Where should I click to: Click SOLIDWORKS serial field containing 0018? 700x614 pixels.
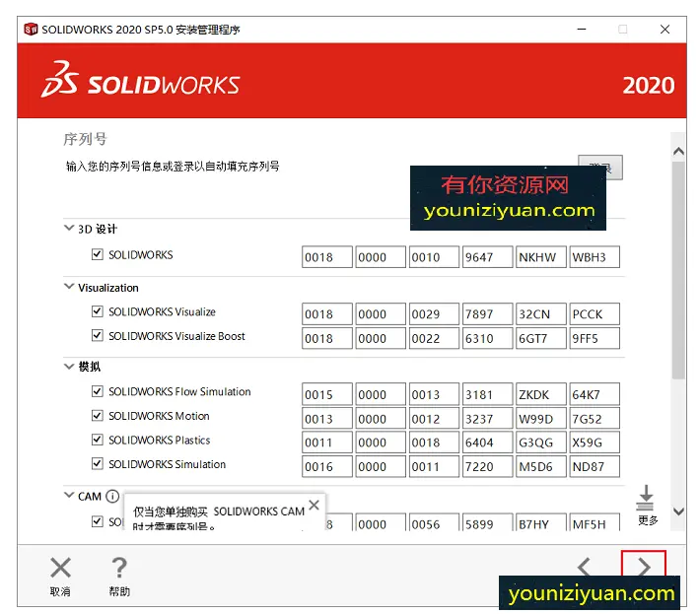tap(326, 257)
